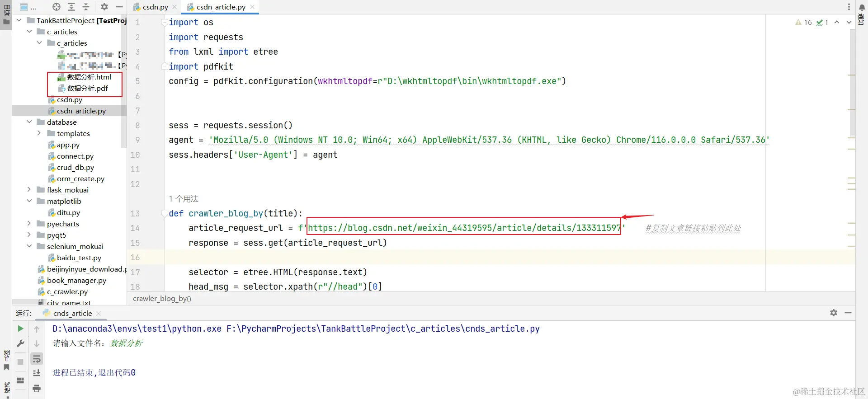Click the cnds_article.py path link in console
Image resolution: width=868 pixels, height=399 pixels.
click(383, 329)
